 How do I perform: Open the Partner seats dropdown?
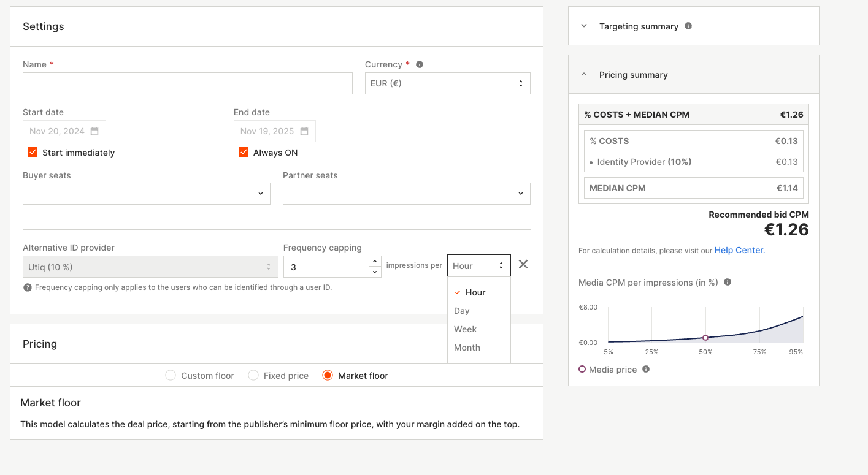(406, 194)
